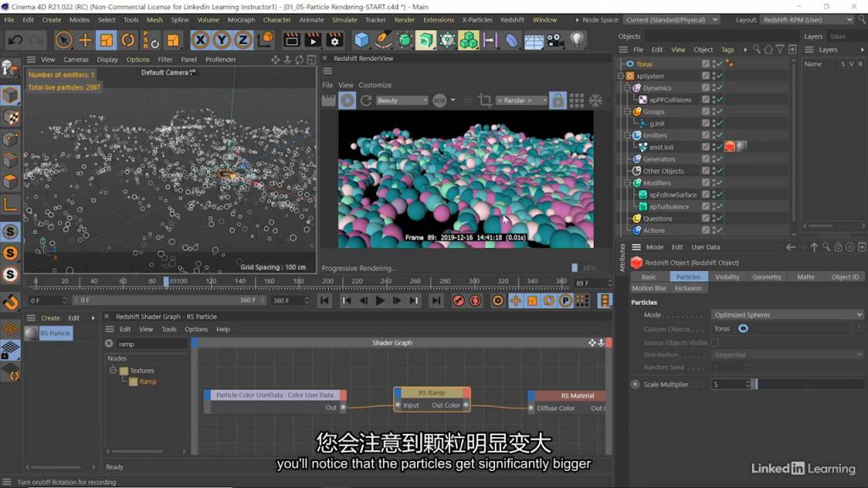The image size is (868, 488).
Task: Open the Layout Redshift-RPM dropdown
Action: (x=807, y=20)
